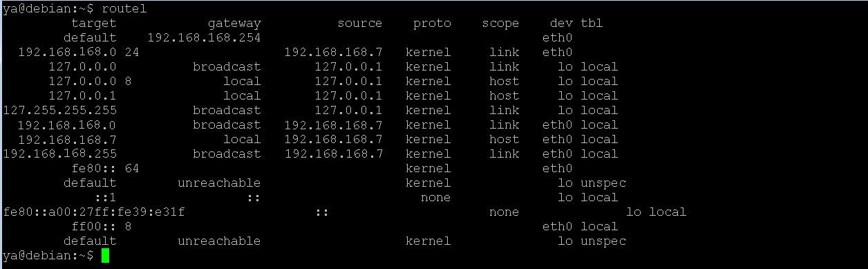Select the fe80::a00:27ff:fe39:e31f address
Screen dimensions: 868x269
click(94, 212)
